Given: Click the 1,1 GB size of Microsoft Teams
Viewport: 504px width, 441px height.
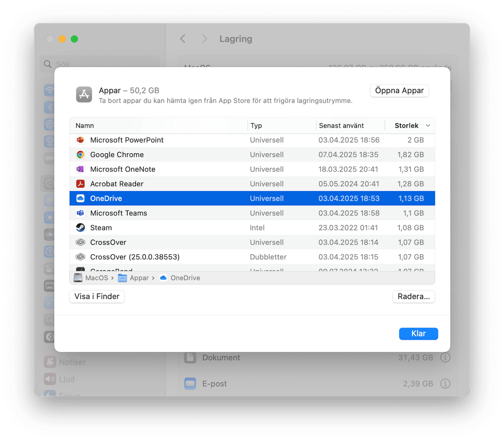Looking at the screenshot, I should click(x=413, y=213).
